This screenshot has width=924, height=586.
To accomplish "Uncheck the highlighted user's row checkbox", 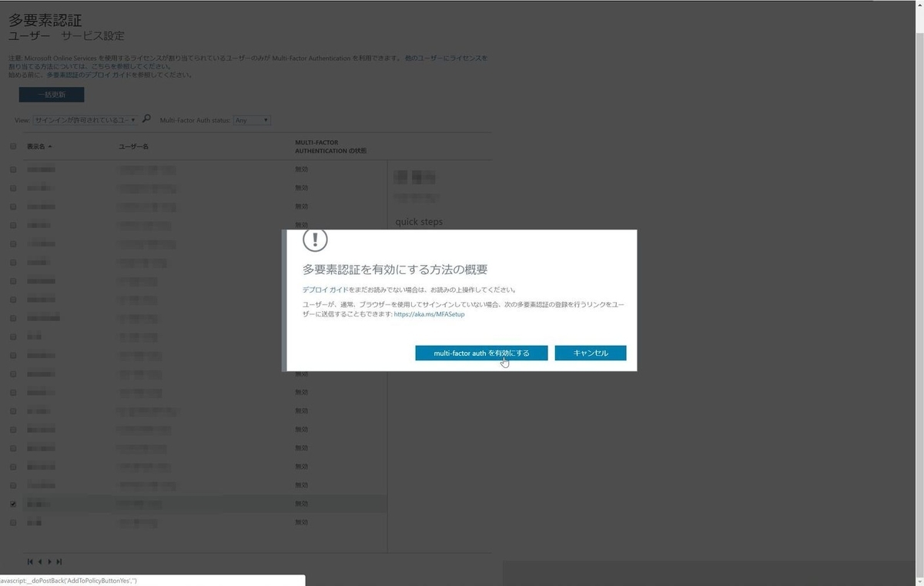I will tap(13, 504).
